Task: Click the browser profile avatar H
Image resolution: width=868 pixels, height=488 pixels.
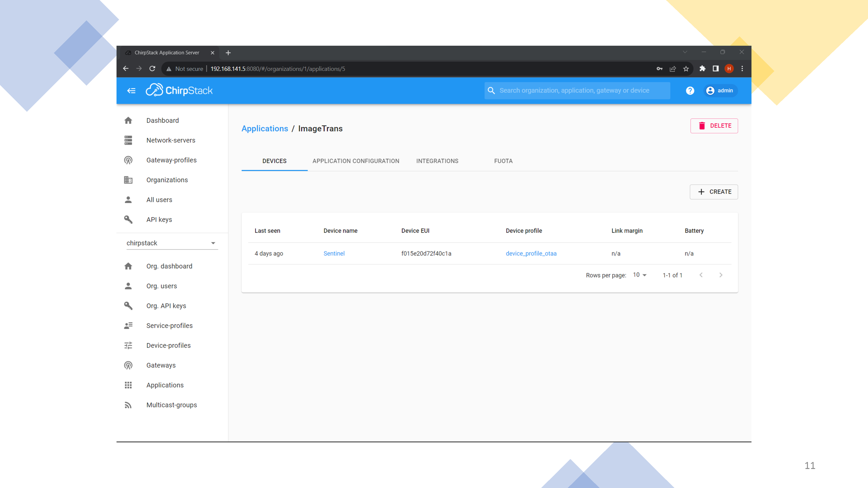Action: (729, 69)
